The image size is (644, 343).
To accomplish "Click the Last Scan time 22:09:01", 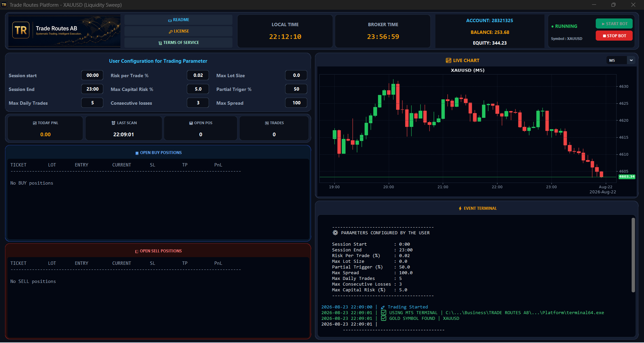I will [x=123, y=135].
